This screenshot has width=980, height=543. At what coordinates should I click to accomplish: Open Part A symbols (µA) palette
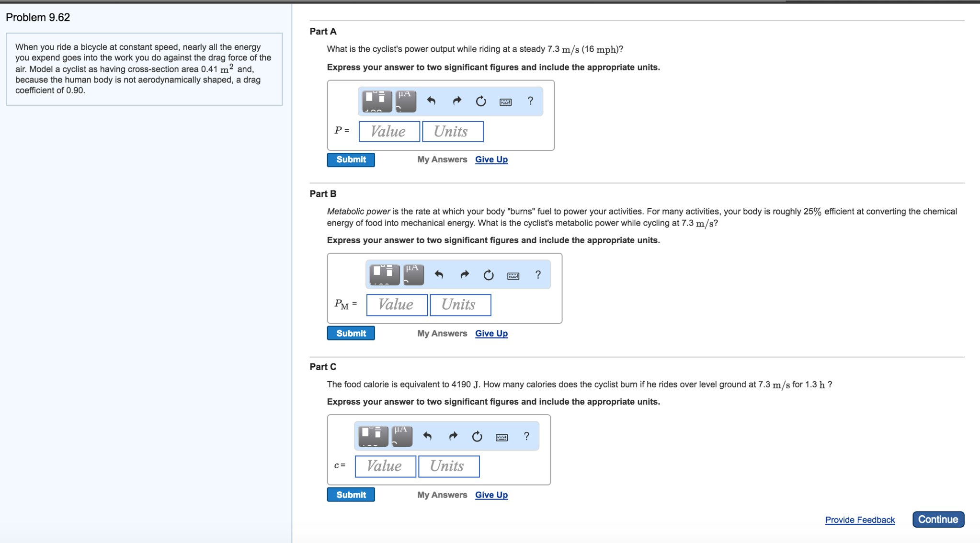[406, 101]
